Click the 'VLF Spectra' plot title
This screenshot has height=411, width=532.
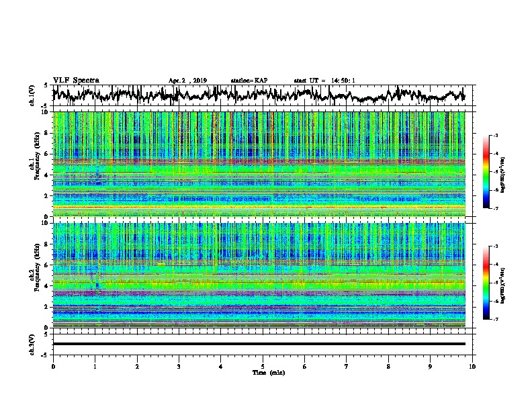click(x=76, y=80)
